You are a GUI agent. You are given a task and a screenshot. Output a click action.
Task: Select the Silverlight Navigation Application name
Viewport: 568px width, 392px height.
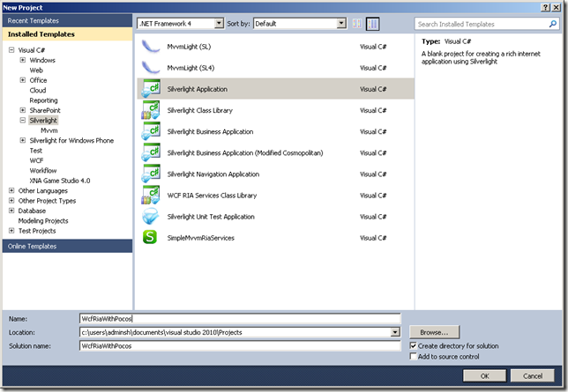[x=213, y=174]
